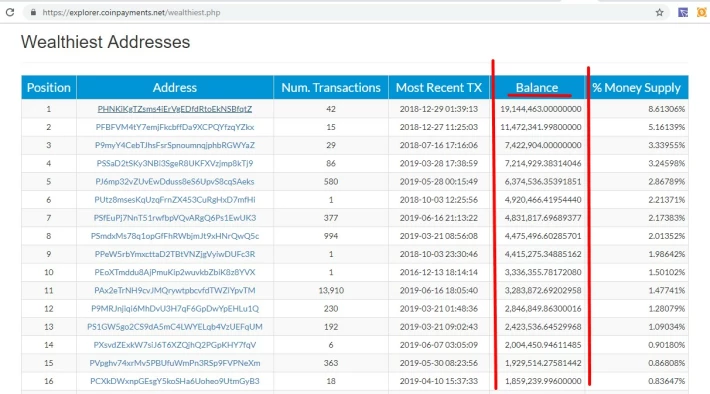Select timestamp 2019-06-16 18:05:40
Image resolution: width=710 pixels, height=394 pixels.
pos(439,290)
